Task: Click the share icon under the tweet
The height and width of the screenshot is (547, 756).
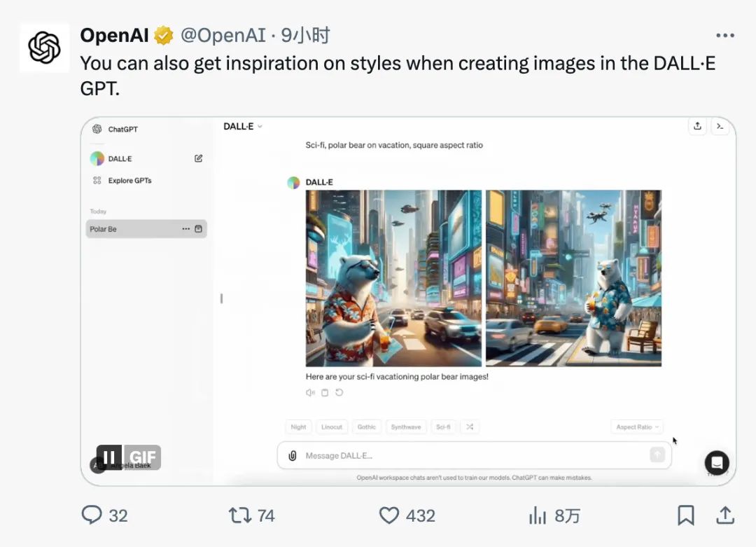Action: pos(724,515)
